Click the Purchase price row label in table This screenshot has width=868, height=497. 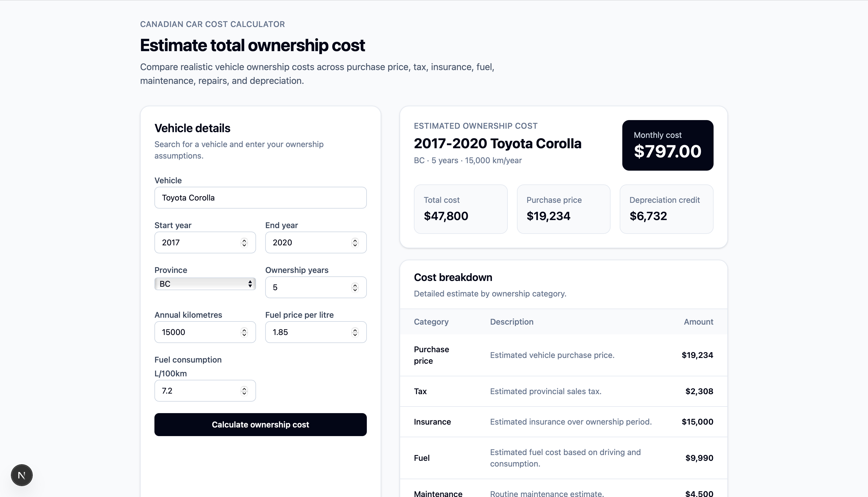coord(431,355)
